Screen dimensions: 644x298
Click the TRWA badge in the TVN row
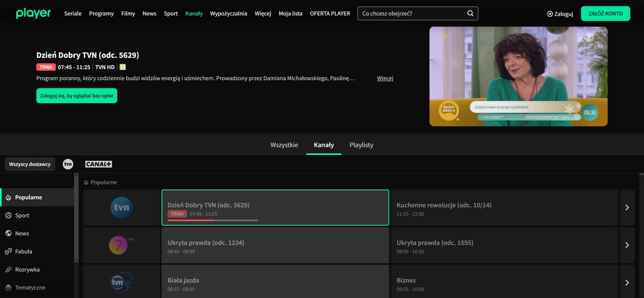(177, 214)
